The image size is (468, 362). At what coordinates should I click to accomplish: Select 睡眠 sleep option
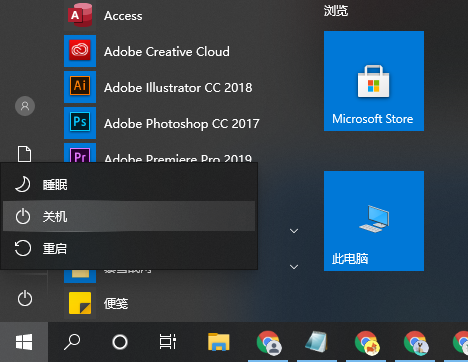coord(129,184)
